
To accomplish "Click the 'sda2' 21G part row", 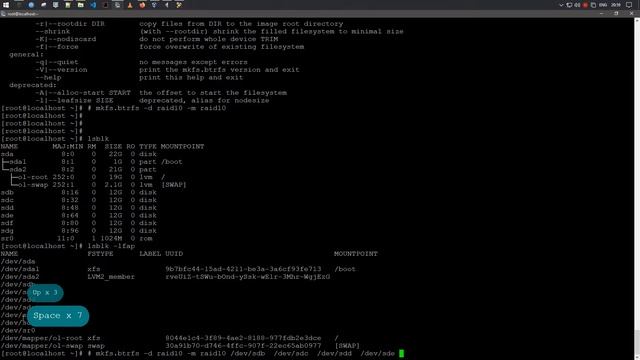I will pyautogui.click(x=79, y=169).
